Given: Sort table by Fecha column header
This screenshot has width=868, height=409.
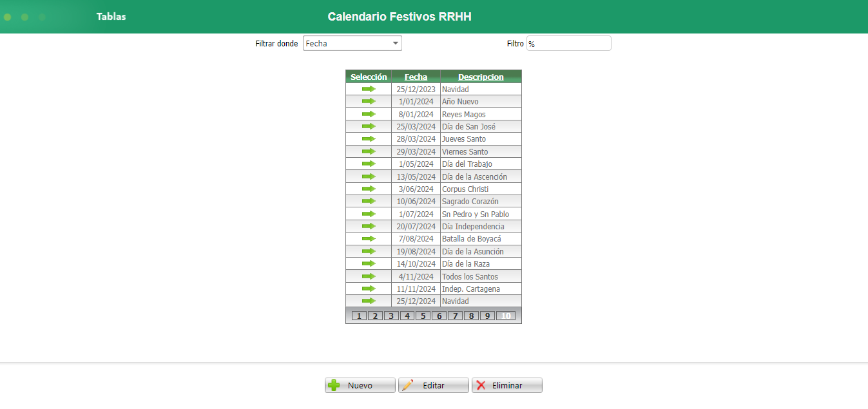Looking at the screenshot, I should tap(416, 77).
